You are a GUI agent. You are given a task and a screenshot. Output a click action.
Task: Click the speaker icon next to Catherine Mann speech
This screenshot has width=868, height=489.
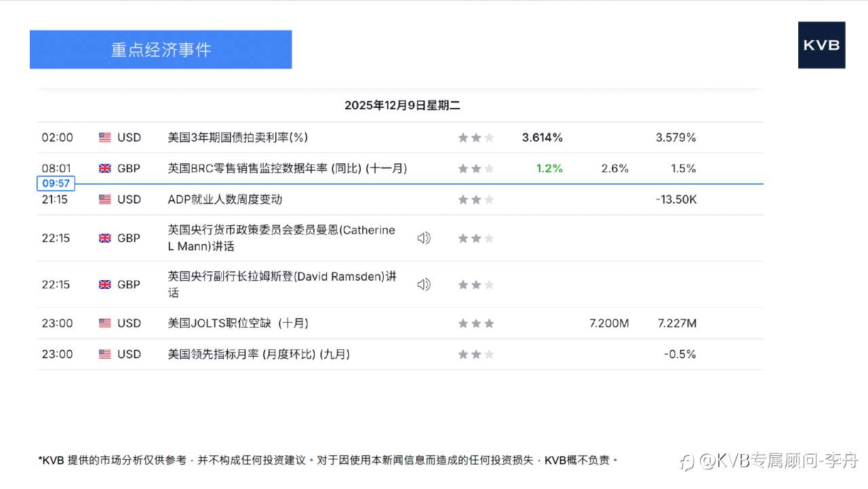(x=424, y=238)
